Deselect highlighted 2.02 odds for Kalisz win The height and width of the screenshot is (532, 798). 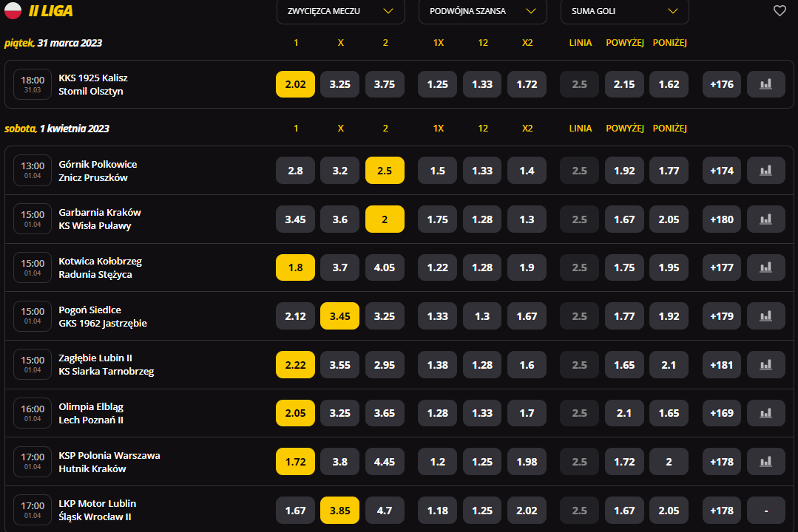[x=295, y=84]
